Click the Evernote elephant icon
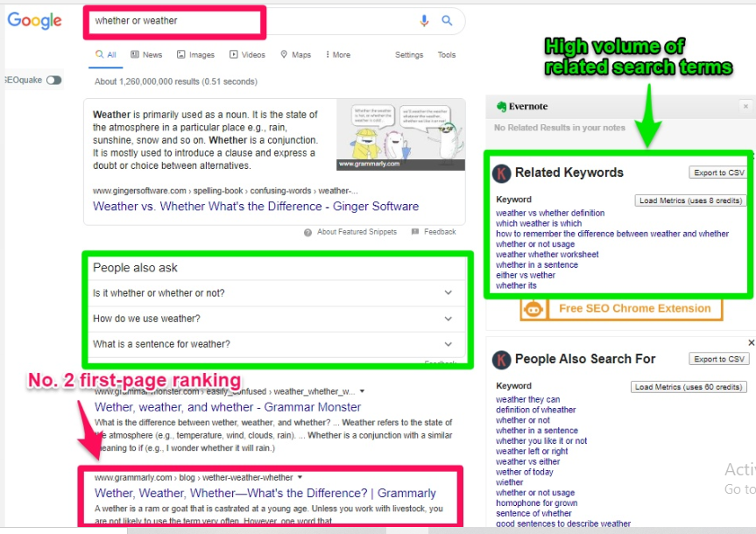756x534 pixels. [501, 106]
